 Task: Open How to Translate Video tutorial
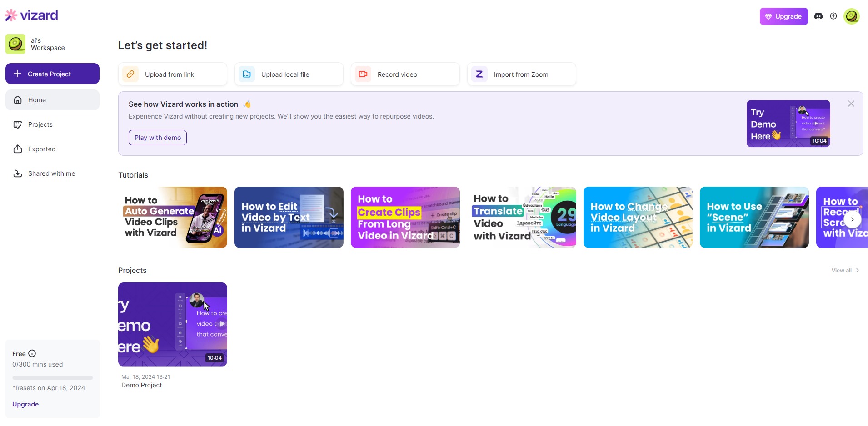[x=522, y=217]
